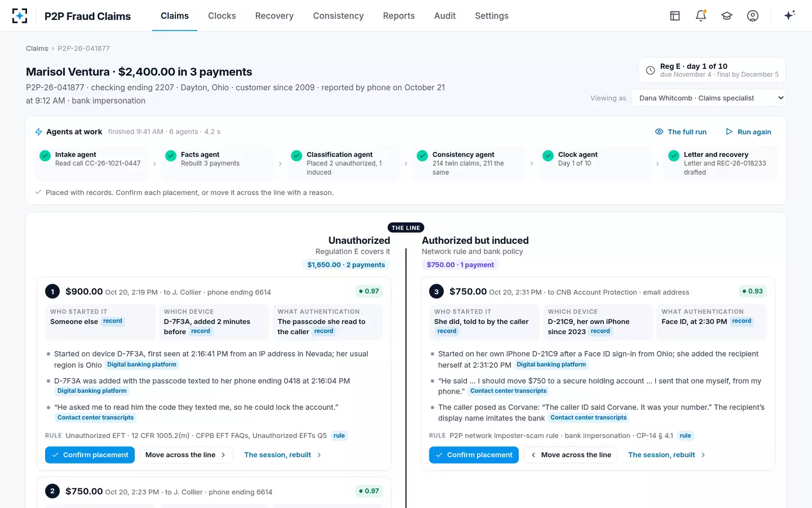The width and height of the screenshot is (812, 508).
Task: Click the Agents at work lightning icon
Action: pyautogui.click(x=39, y=132)
